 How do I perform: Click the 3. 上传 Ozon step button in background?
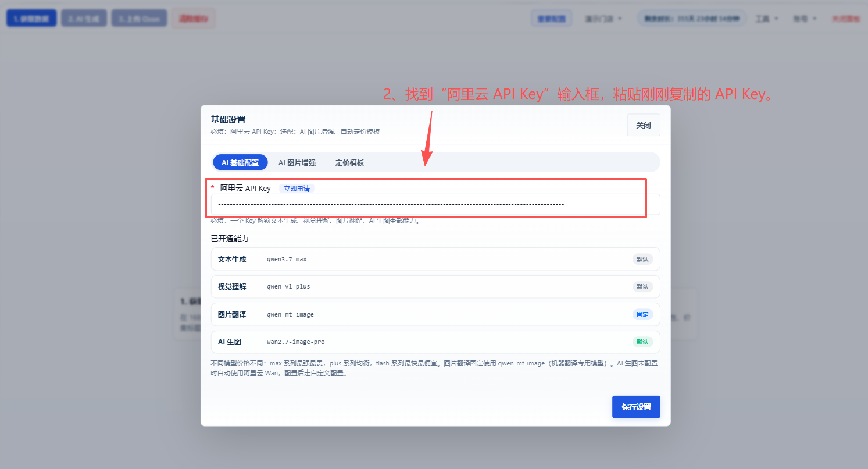click(x=139, y=19)
